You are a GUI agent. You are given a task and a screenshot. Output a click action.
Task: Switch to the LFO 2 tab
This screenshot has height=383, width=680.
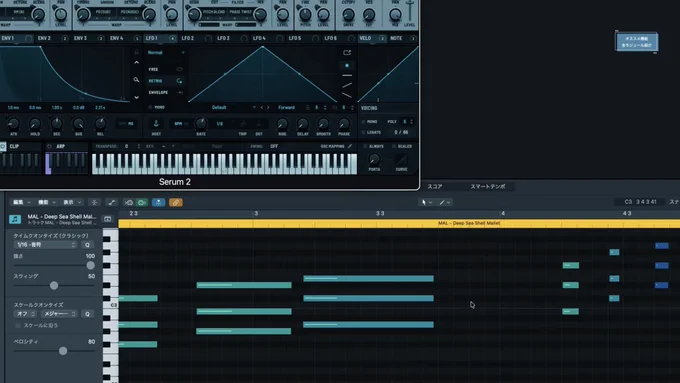(x=196, y=39)
